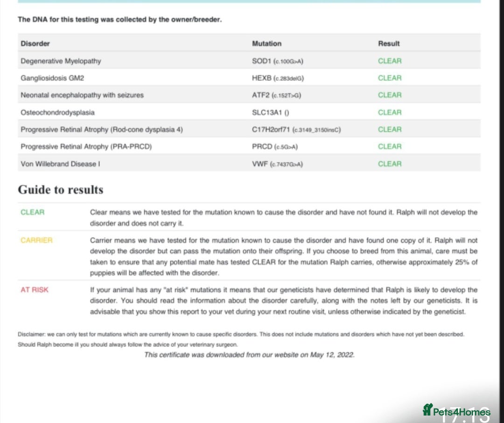Click the Pets4Homes watermark text
This screenshot has height=423, width=504.
point(461,412)
